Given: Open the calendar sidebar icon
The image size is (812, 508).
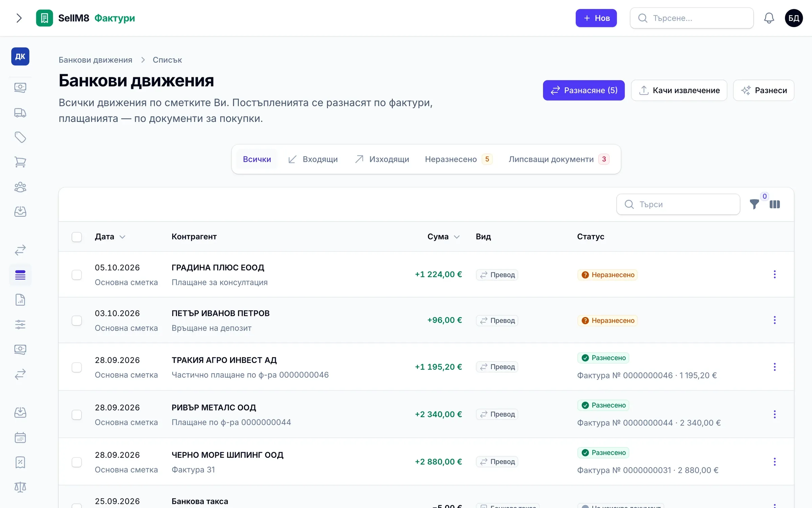Looking at the screenshot, I should (20, 438).
